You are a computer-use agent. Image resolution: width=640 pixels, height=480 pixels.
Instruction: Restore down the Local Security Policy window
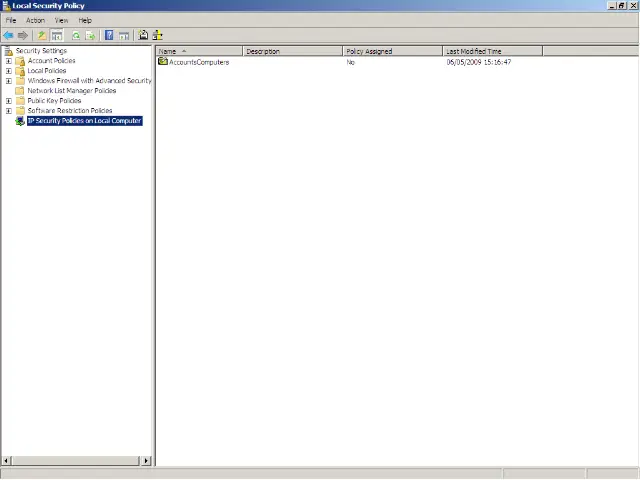point(621,6)
